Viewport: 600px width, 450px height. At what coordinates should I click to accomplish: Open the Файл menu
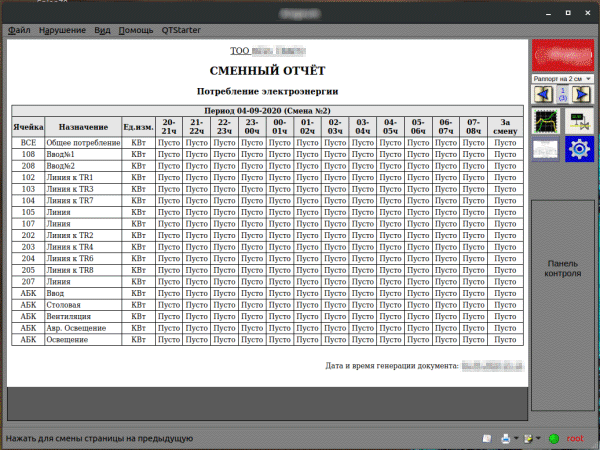click(19, 30)
